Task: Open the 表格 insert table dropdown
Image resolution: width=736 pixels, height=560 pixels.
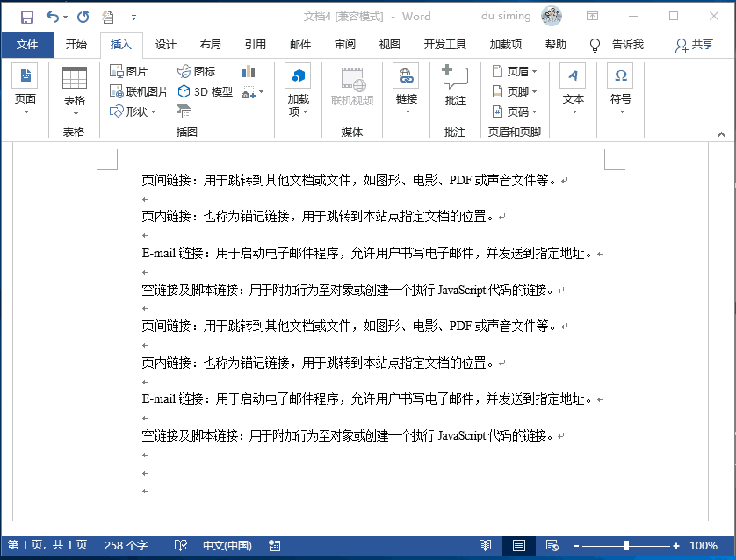Action: point(74,91)
